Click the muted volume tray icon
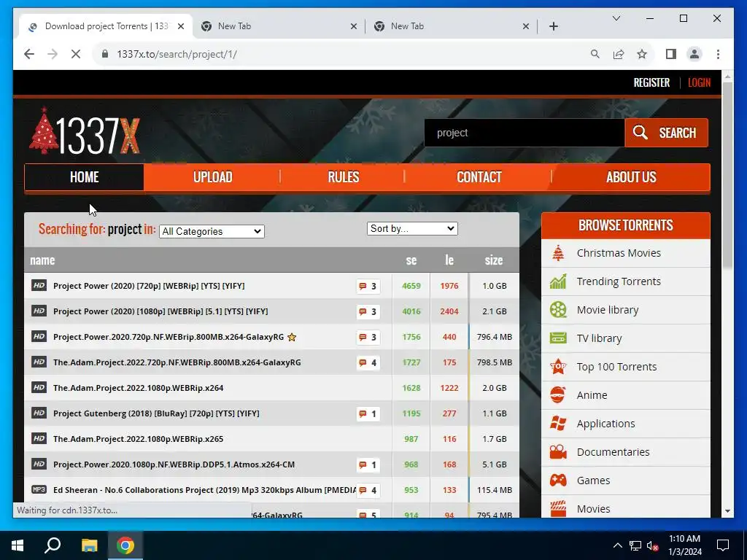747x560 pixels. 652,545
